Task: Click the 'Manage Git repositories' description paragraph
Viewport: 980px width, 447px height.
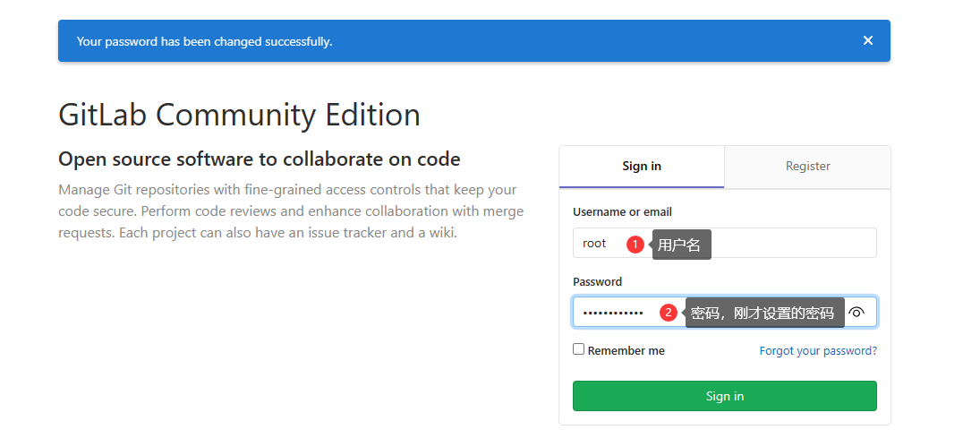Action: tap(291, 211)
